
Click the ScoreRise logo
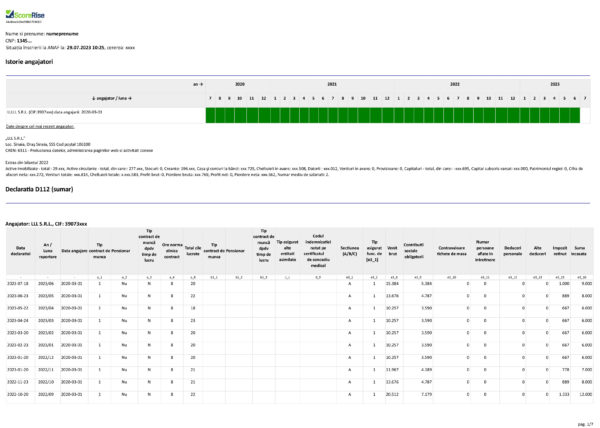[x=25, y=15]
